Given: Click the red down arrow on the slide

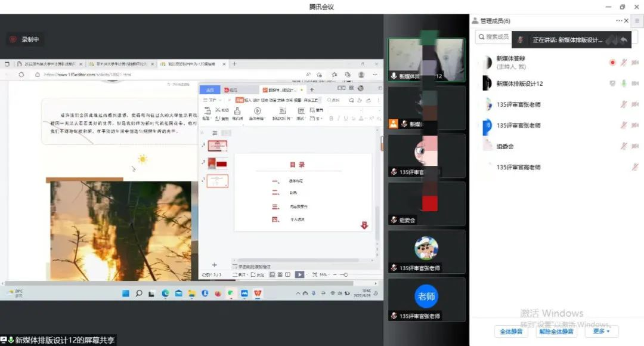Looking at the screenshot, I should pyautogui.click(x=364, y=225).
